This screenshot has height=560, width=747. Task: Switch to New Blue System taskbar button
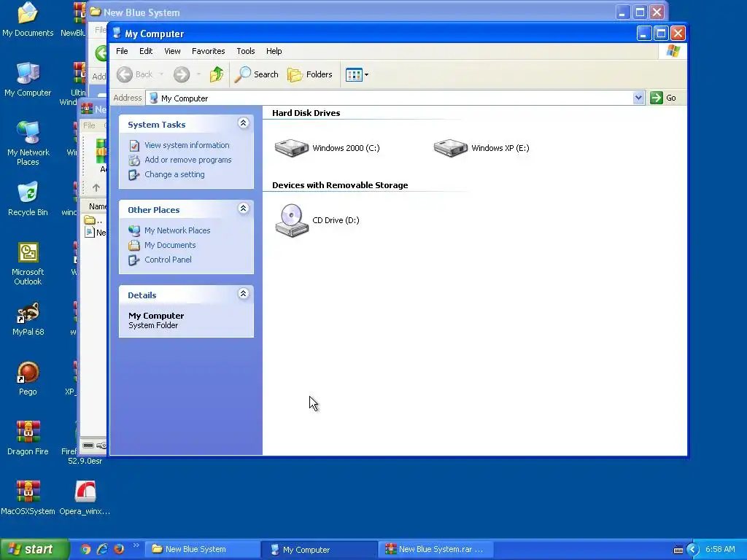coord(202,550)
